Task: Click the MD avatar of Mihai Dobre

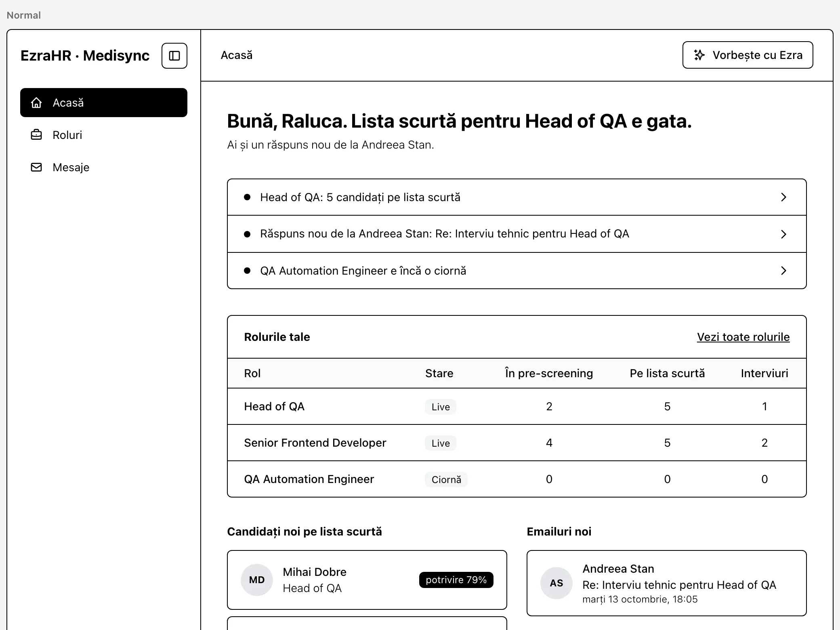Action: coord(257,580)
